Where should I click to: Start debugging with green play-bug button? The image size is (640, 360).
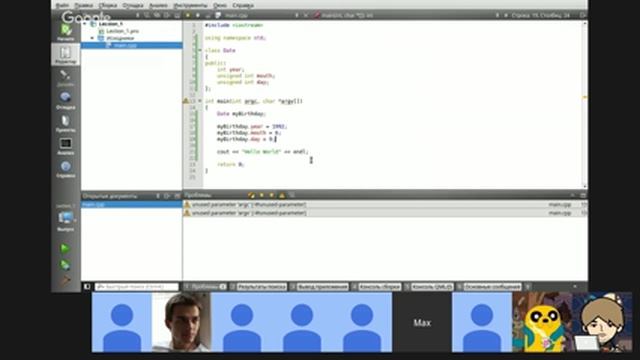[64, 265]
